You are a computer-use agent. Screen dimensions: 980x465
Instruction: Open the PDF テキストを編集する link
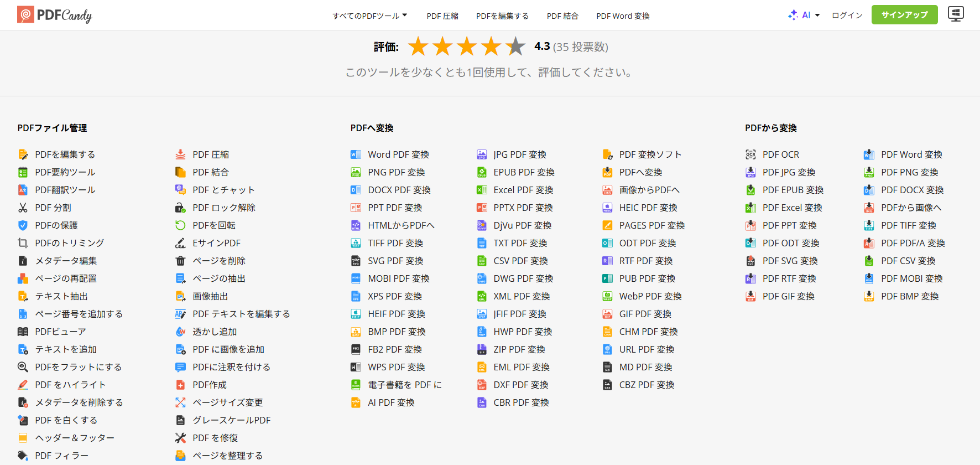[241, 314]
